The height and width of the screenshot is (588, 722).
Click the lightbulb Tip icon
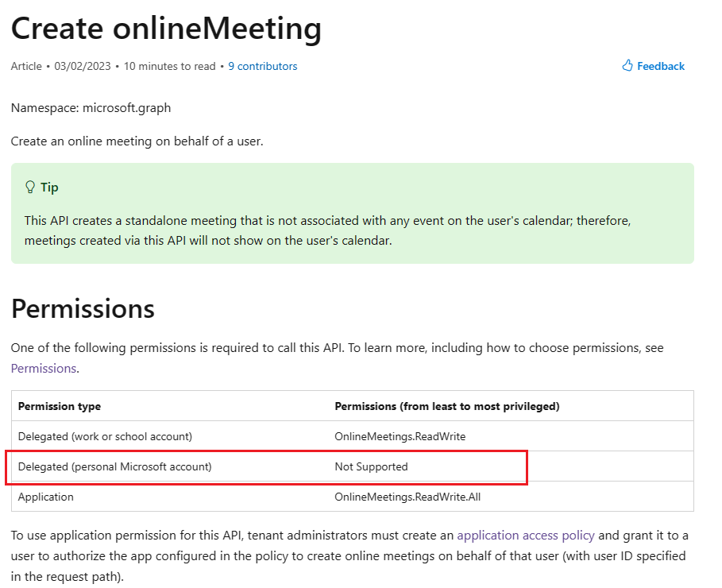tap(30, 187)
